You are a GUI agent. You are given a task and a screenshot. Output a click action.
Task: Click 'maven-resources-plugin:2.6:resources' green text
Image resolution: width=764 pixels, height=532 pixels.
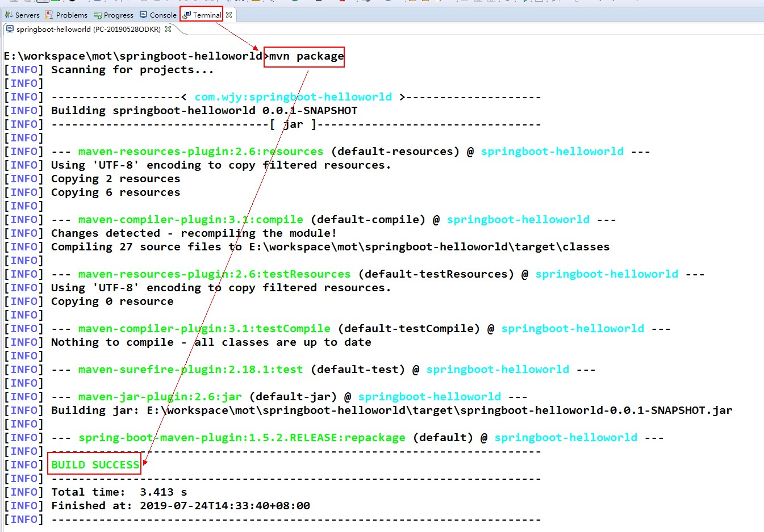coord(201,152)
